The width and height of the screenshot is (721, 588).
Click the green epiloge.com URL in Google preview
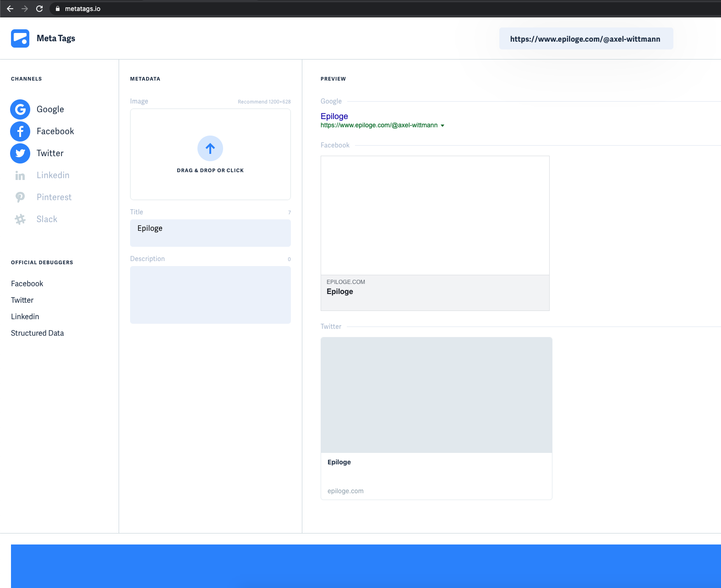379,125
